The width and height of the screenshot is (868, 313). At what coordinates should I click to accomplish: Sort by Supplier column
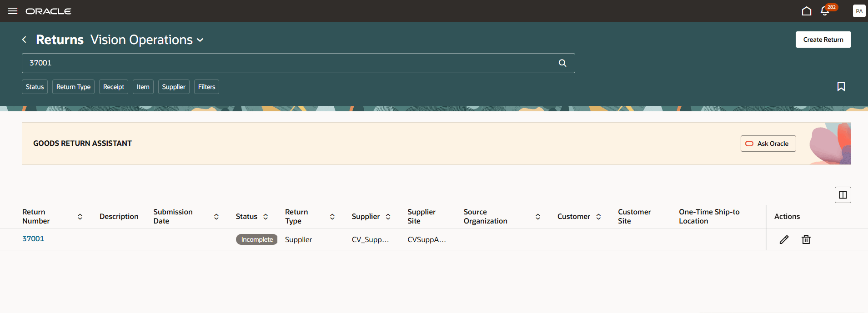(x=388, y=217)
